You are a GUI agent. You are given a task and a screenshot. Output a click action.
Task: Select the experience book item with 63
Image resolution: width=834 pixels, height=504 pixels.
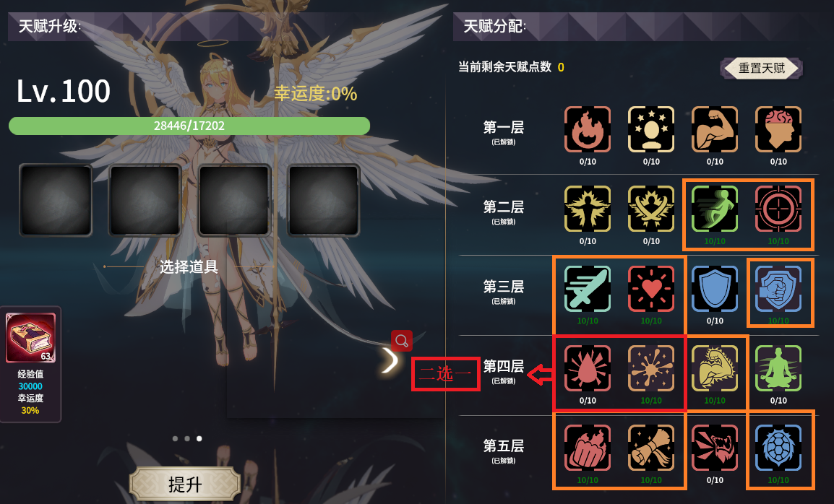click(x=30, y=338)
